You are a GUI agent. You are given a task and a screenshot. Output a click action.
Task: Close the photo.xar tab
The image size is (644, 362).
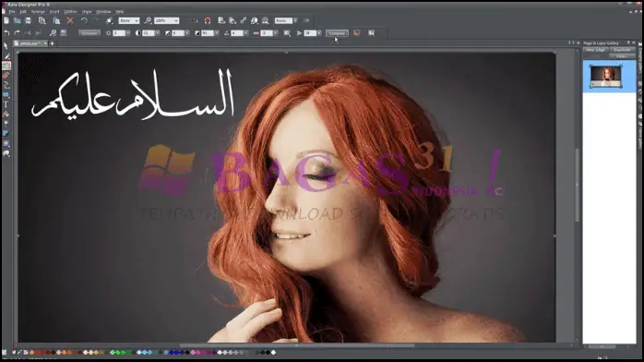tap(45, 43)
